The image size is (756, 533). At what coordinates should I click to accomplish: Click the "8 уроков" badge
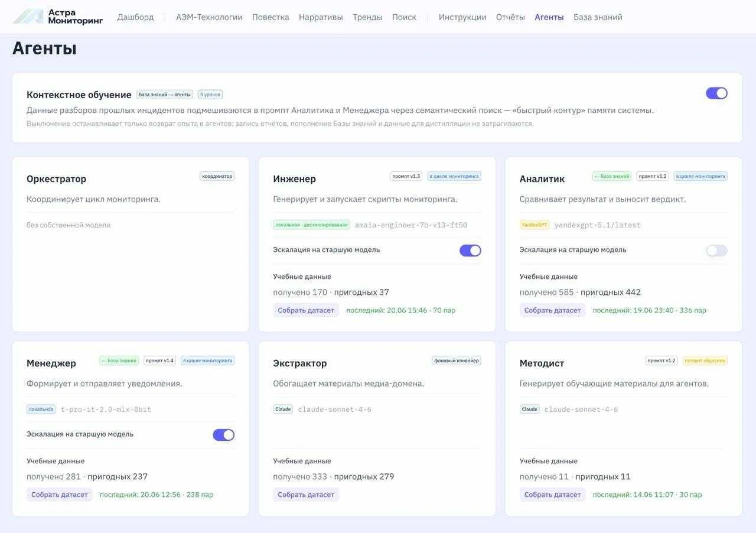[210, 95]
